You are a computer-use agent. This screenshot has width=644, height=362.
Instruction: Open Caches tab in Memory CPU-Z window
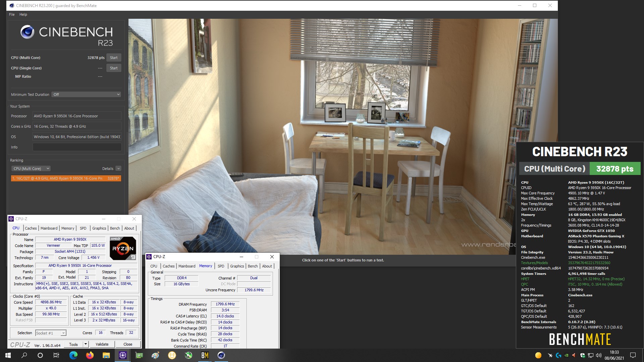tap(169, 266)
